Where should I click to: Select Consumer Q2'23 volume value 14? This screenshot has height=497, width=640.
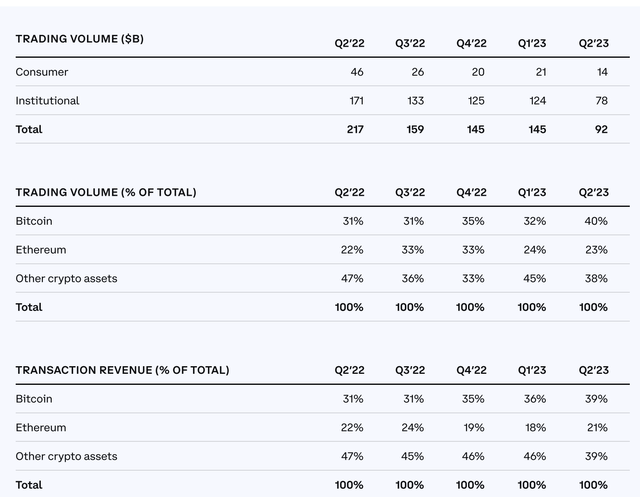coord(600,72)
